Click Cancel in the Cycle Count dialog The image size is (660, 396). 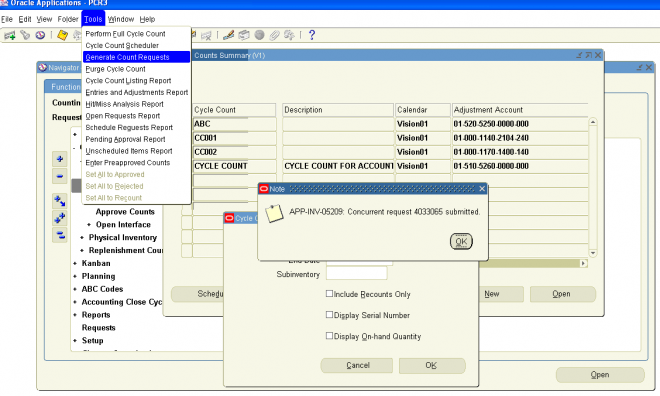(357, 365)
